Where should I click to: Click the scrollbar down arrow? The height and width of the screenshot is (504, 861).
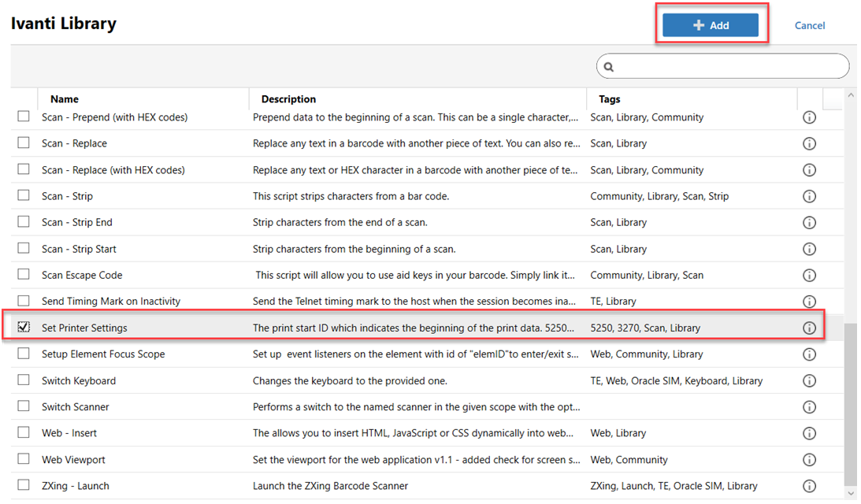851,494
